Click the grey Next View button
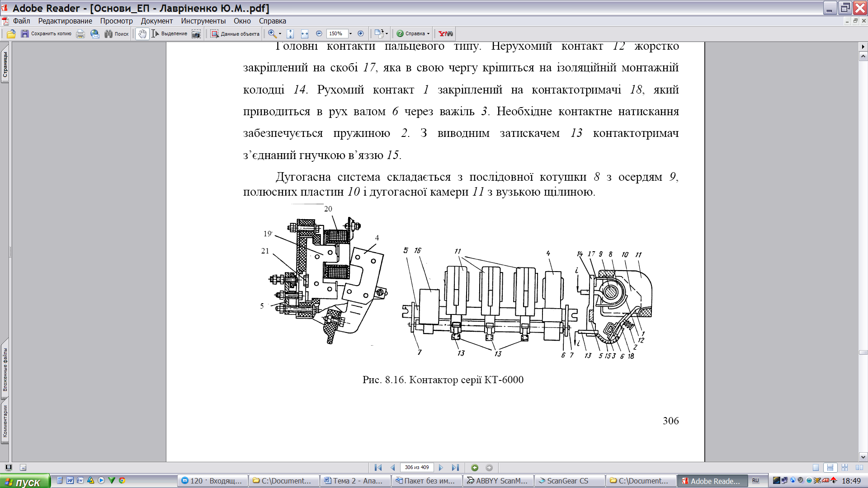This screenshot has width=868, height=488. click(x=489, y=468)
